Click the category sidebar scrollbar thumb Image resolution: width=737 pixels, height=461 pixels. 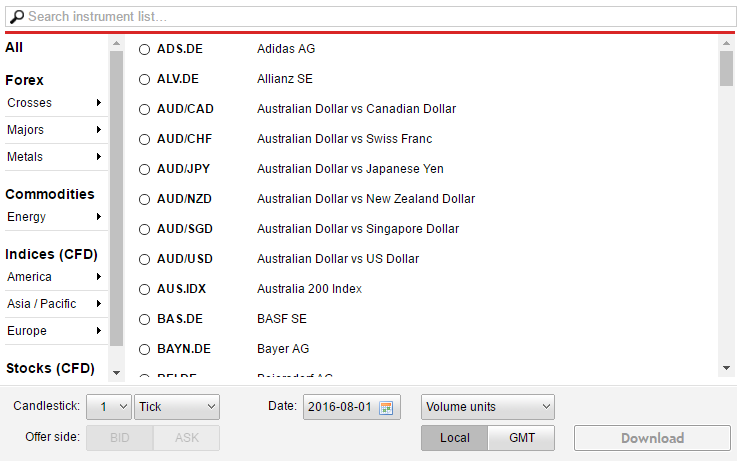point(117,198)
